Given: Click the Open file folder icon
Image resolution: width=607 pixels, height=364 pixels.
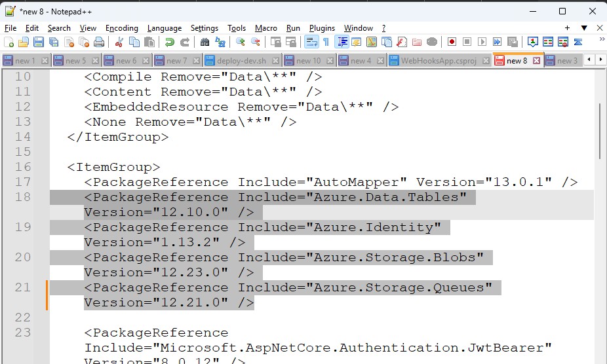Looking at the screenshot, I should 24,42.
